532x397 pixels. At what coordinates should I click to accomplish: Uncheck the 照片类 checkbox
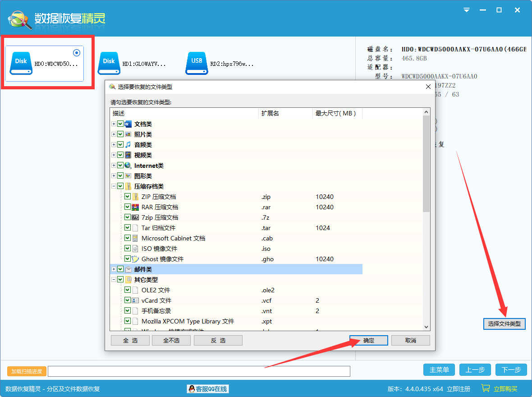point(120,134)
